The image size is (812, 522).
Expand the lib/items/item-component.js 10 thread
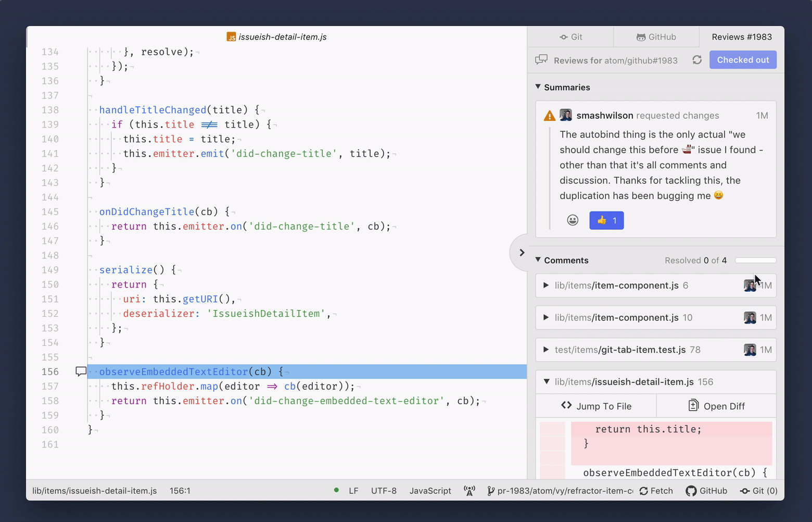(x=656, y=318)
